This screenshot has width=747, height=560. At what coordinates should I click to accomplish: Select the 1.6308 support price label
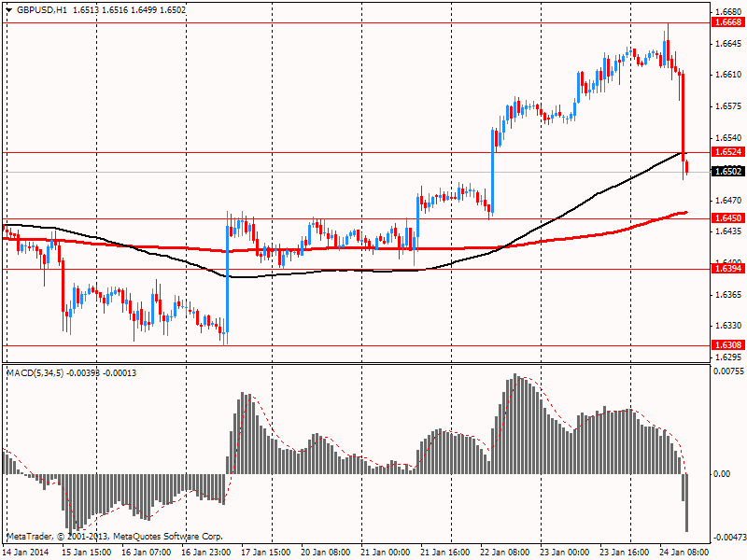point(728,345)
